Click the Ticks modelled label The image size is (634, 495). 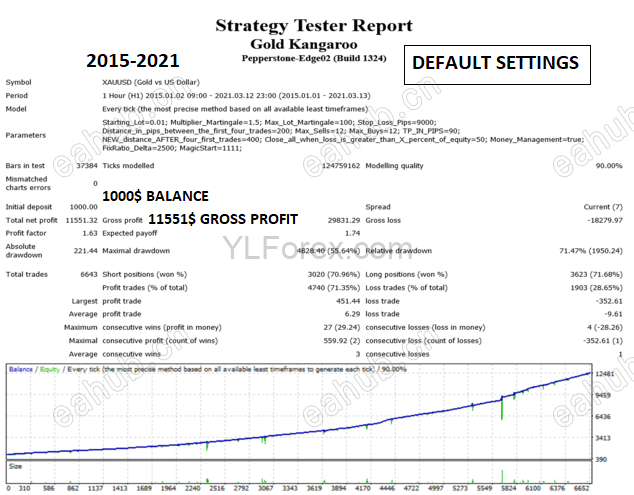[x=128, y=165]
